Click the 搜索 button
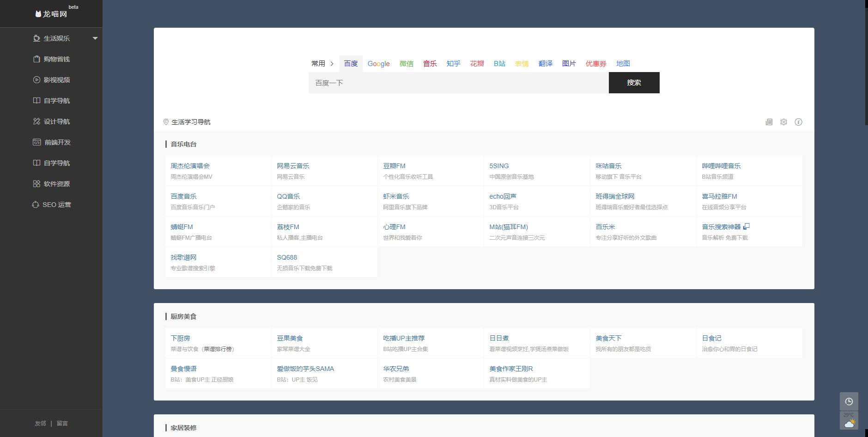This screenshot has width=868, height=437. (634, 83)
